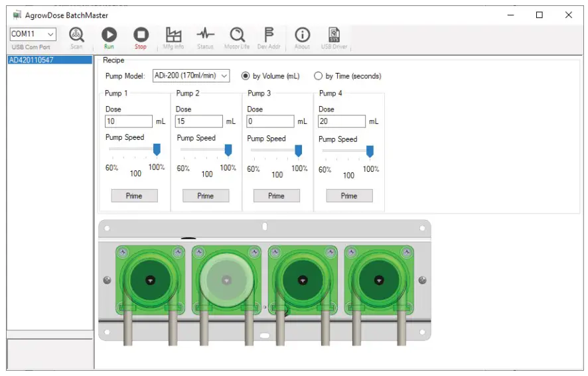The image size is (588, 376).
Task: Click the Pump 1 Dose input field
Action: point(129,121)
